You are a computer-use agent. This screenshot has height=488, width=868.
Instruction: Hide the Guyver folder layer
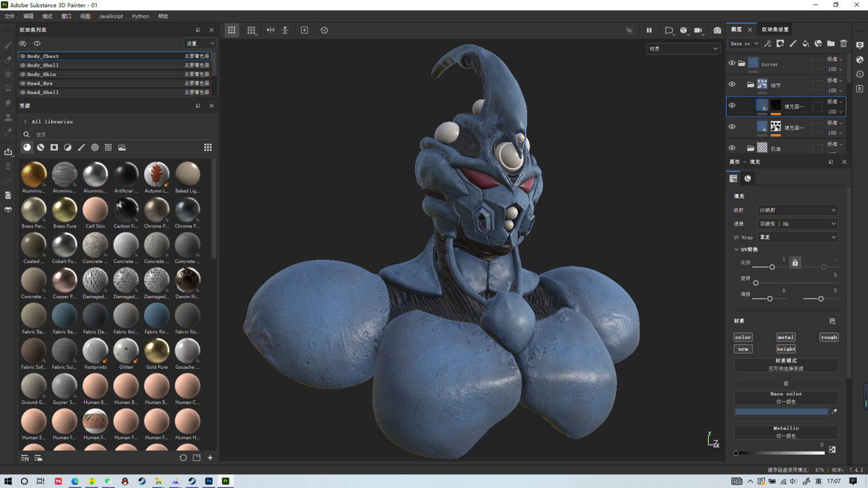click(x=732, y=63)
